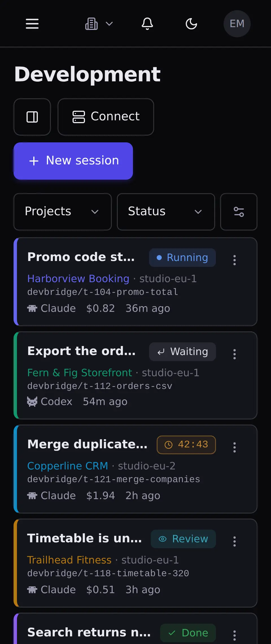This screenshot has height=644, width=271.
Task: Open the Copperline CRM project link
Action: 67,466
